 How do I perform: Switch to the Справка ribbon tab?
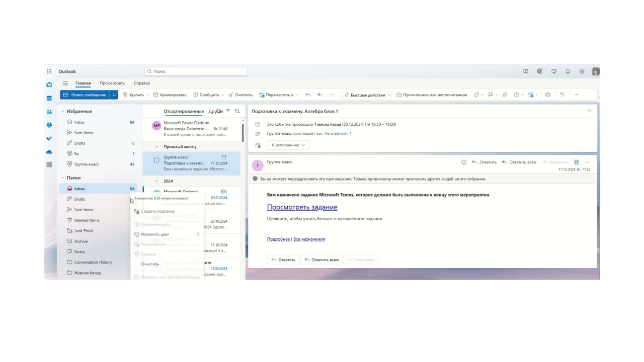(142, 83)
